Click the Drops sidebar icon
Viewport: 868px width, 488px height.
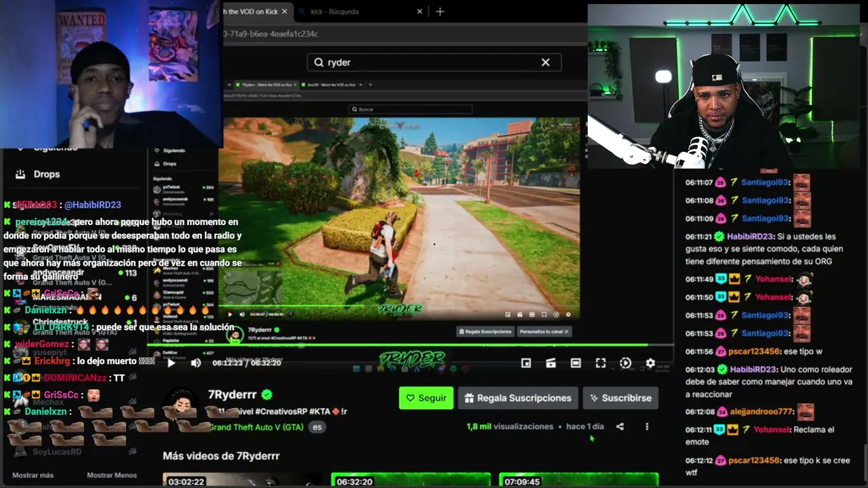click(20, 174)
